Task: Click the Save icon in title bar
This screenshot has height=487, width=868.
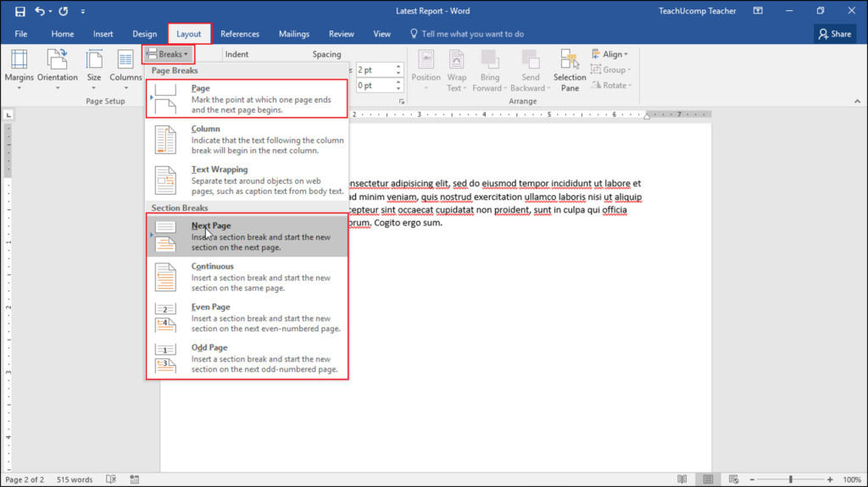Action: (x=20, y=11)
